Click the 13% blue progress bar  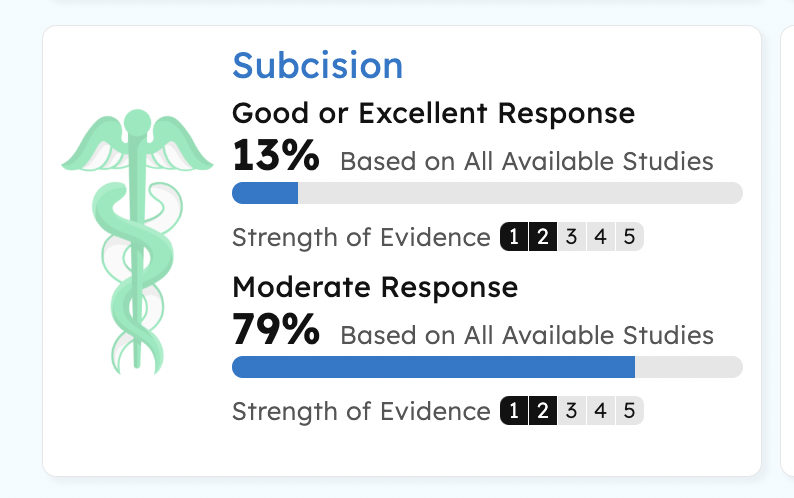pos(265,193)
